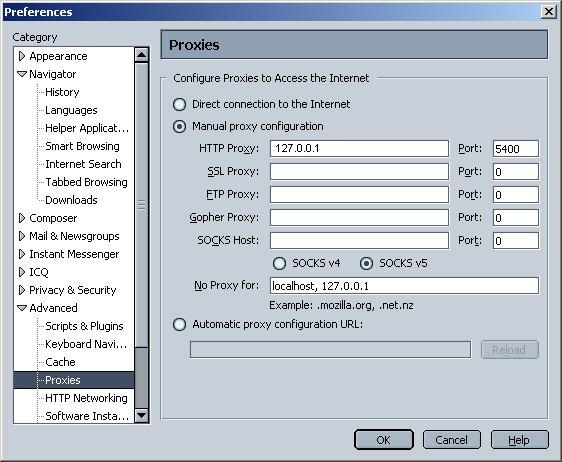Click the disabled Reload button
The width and height of the screenshot is (562, 462).
point(510,350)
